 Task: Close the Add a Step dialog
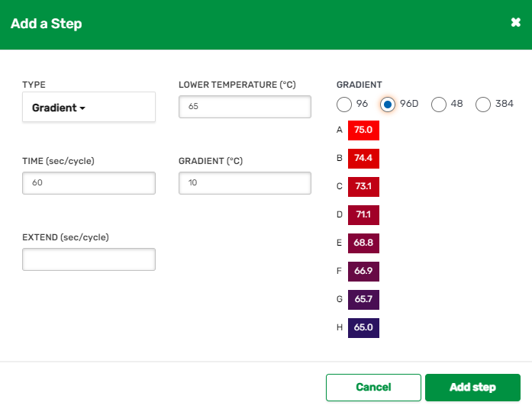click(515, 23)
